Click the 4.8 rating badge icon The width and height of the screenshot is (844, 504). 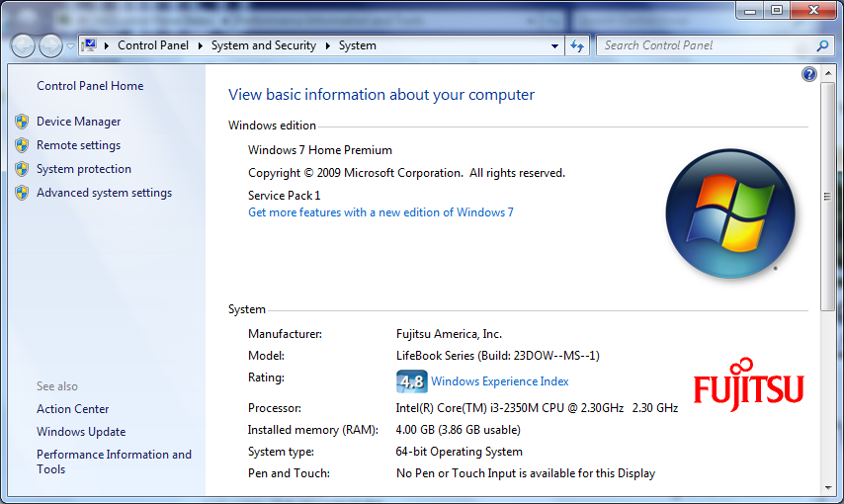[411, 381]
